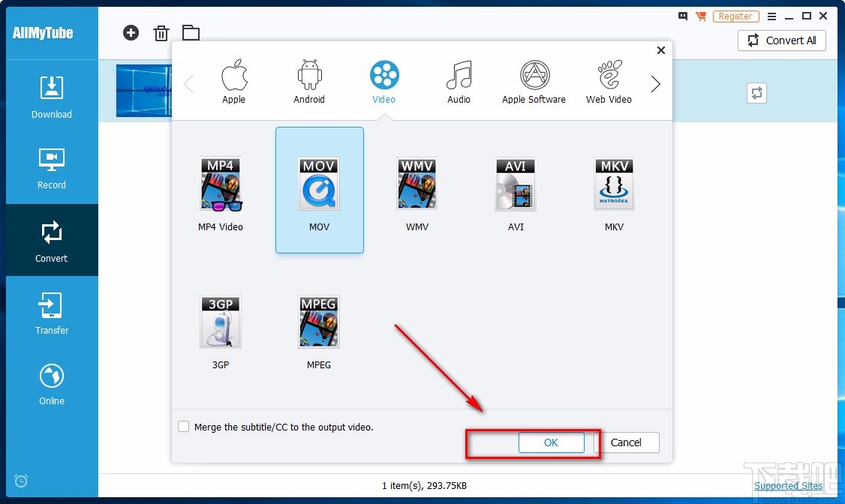The image size is (845, 504).
Task: Open the hamburger menu icon
Action: tap(771, 16)
